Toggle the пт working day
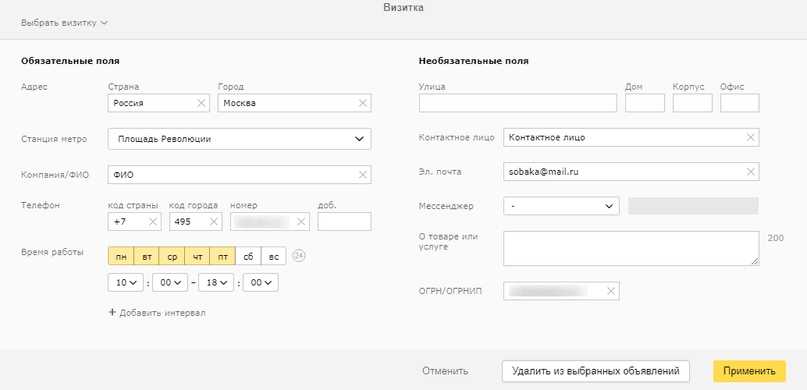The width and height of the screenshot is (807, 390). tap(223, 256)
